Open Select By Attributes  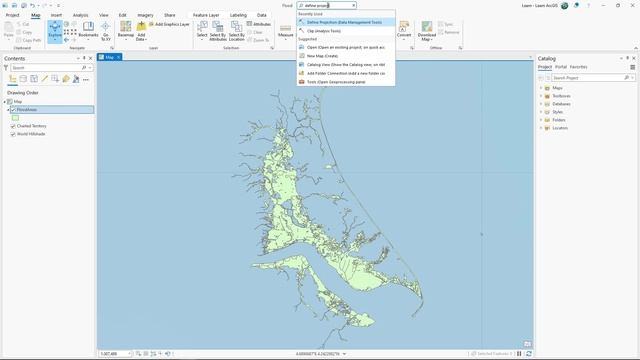coord(218,31)
